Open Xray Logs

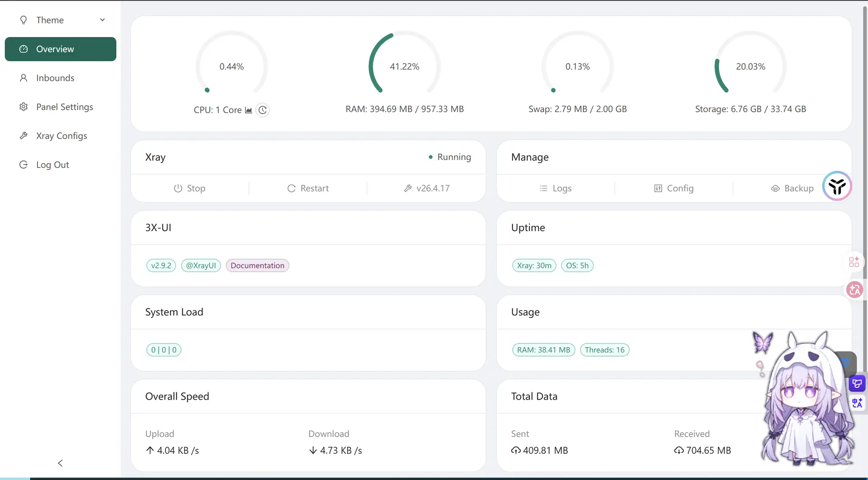(556, 188)
